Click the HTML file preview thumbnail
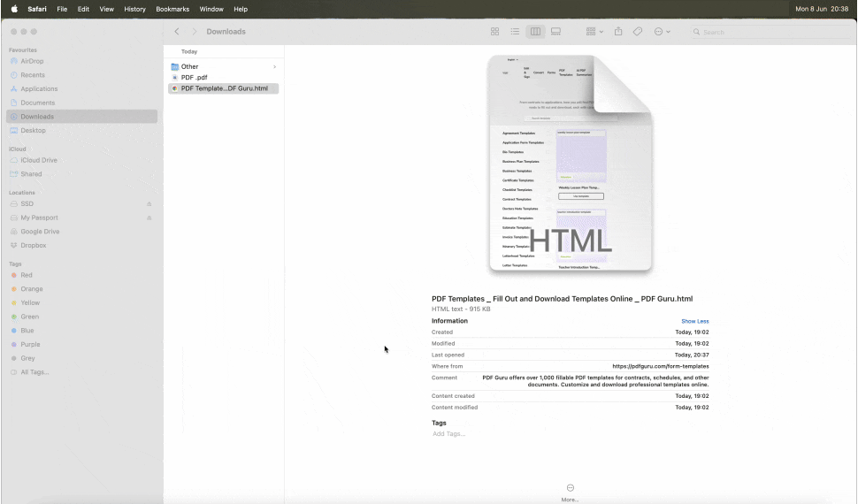Screen dimensions: 858x504 tap(571, 163)
